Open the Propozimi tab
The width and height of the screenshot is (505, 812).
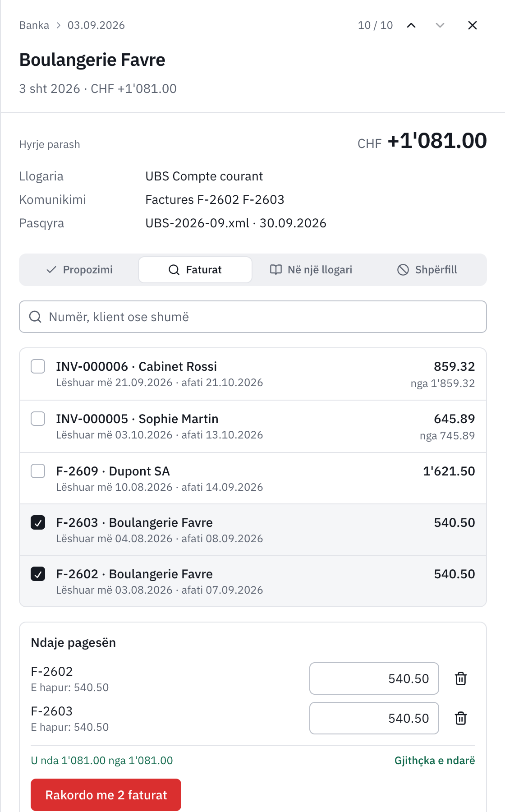[x=80, y=270]
